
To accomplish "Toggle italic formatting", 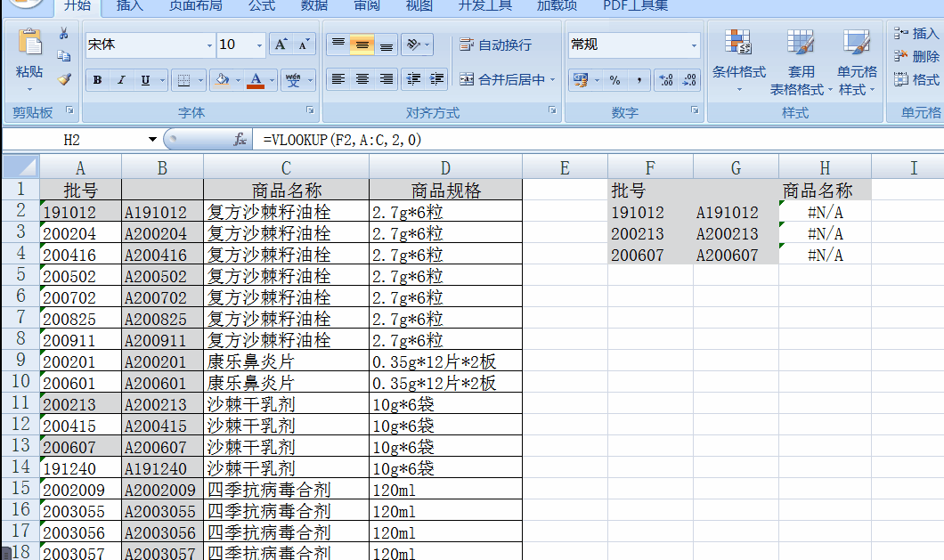I will [121, 80].
